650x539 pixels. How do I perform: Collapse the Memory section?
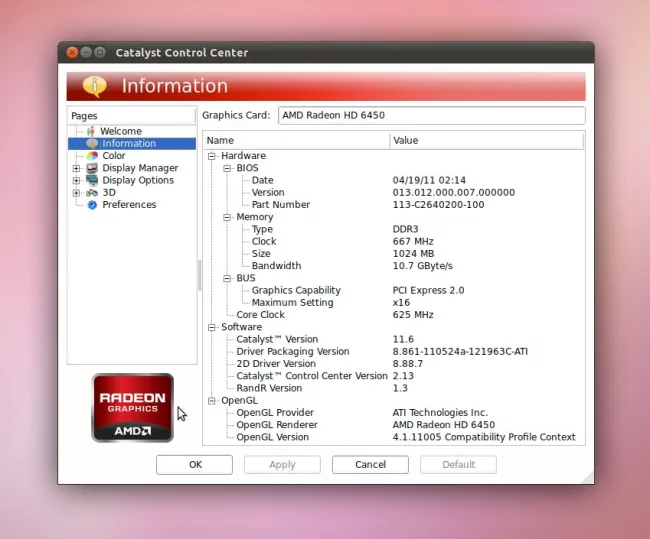tap(227, 217)
